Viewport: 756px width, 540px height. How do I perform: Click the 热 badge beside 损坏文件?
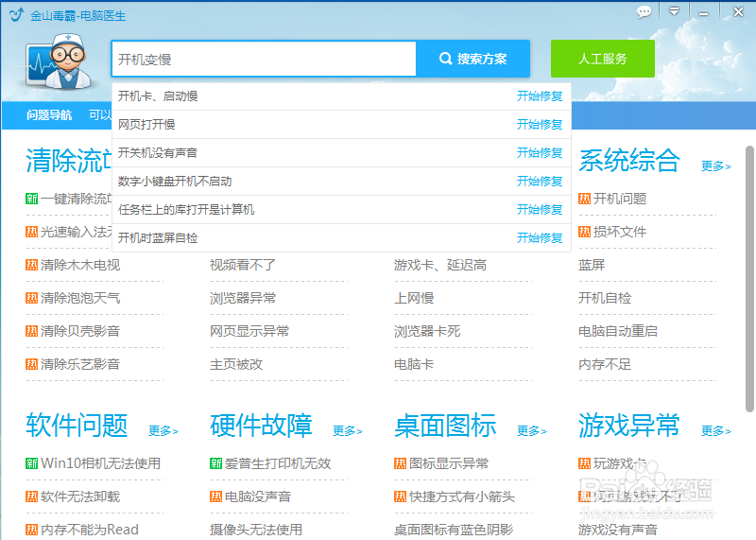tap(584, 232)
